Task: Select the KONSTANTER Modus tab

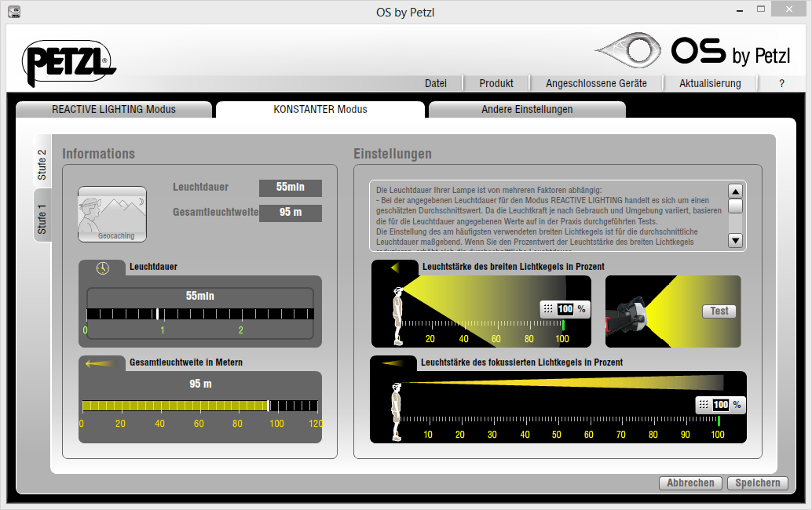Action: (320, 110)
